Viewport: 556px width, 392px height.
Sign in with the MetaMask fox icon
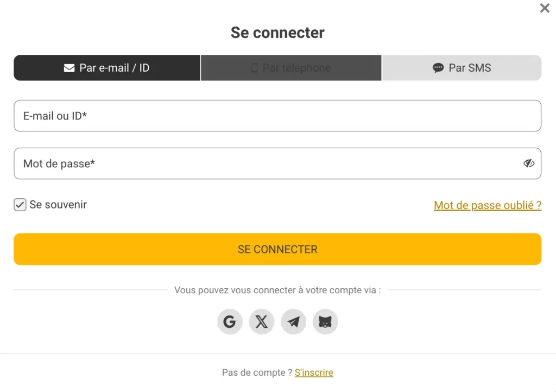[325, 321]
